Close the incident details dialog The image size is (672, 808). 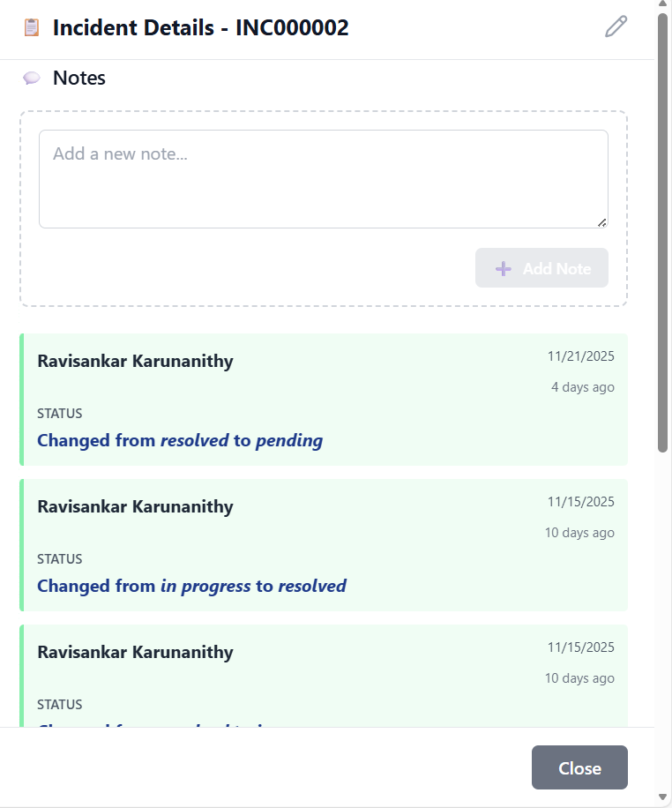tap(579, 767)
